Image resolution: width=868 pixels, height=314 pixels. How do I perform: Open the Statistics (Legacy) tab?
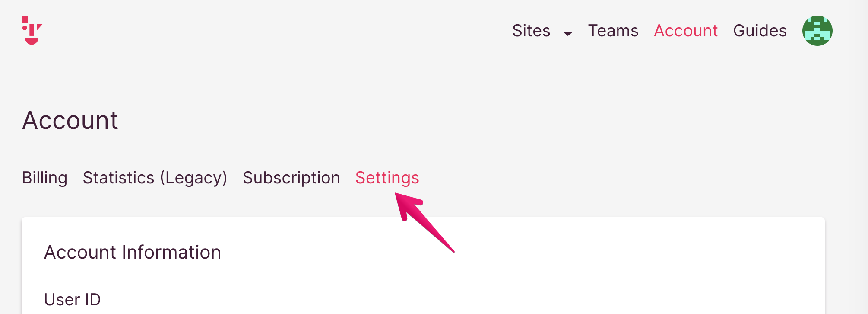[x=155, y=178]
